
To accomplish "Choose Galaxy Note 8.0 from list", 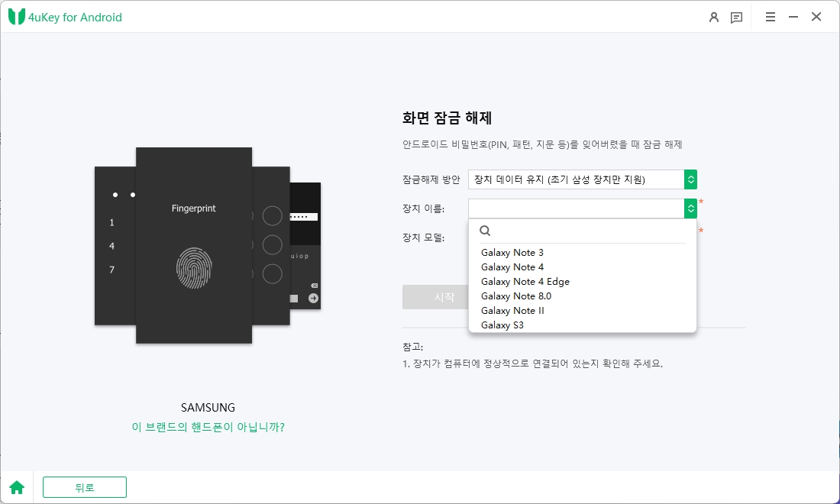I will click(x=516, y=296).
